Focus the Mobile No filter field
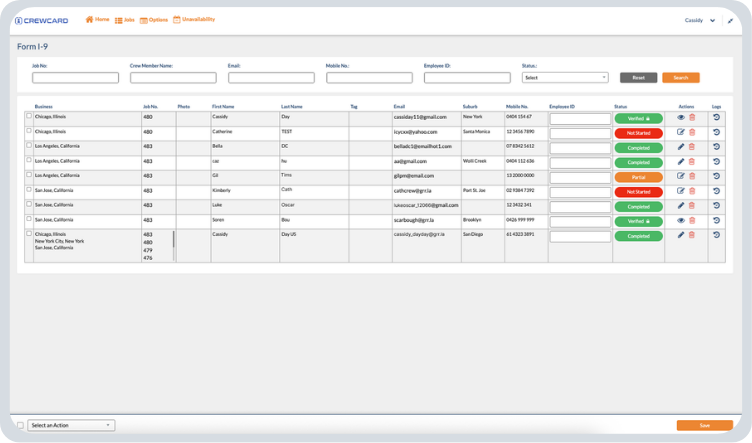Viewport: 752px width, 443px height. [x=369, y=78]
